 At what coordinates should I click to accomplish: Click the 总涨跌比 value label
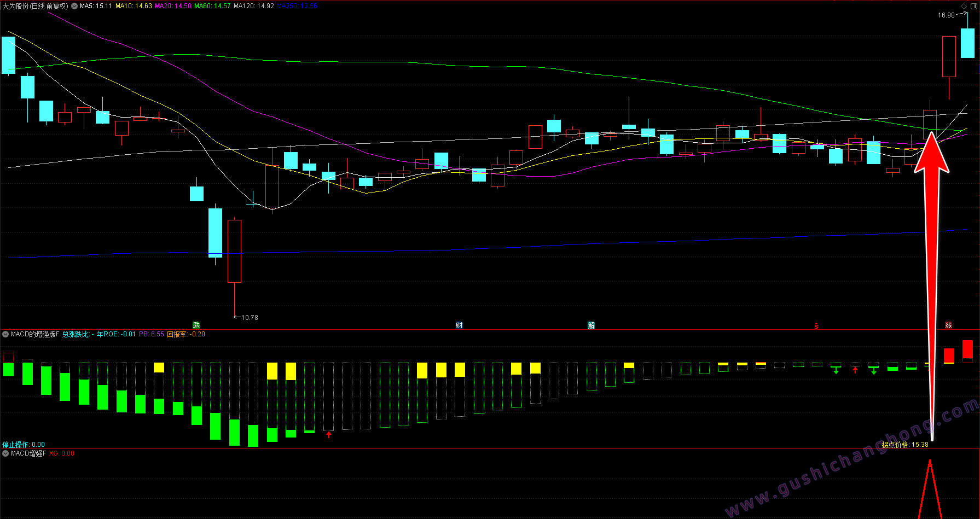point(78,334)
